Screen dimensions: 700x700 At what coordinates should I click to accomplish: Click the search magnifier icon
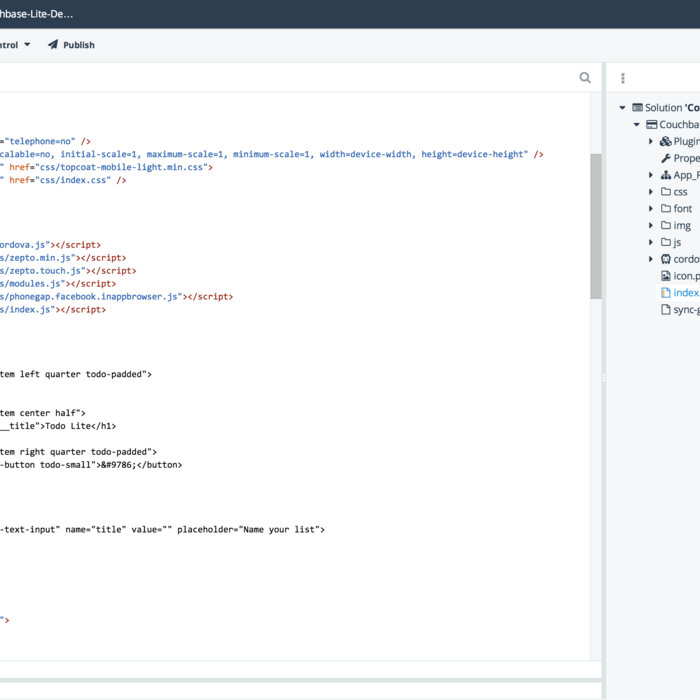[585, 78]
